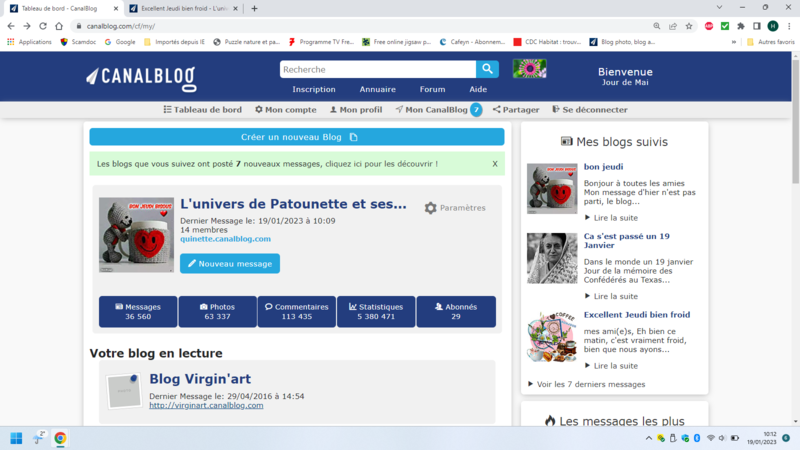
Task: Click the CanalBlog logo
Action: (x=141, y=78)
